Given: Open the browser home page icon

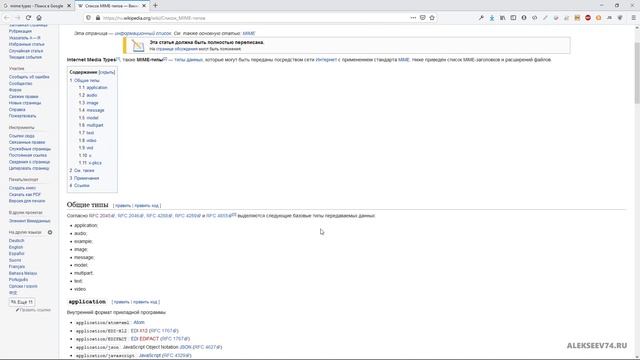Looking at the screenshot, I should point(39,18).
